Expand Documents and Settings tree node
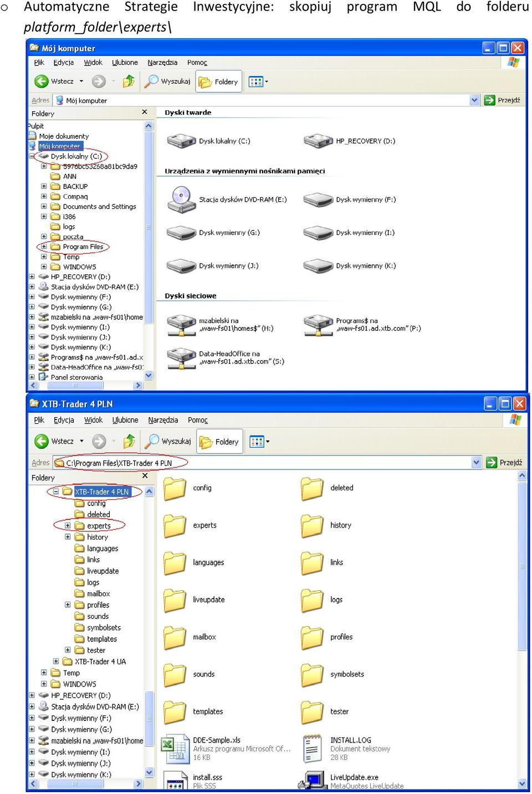Viewport: 532px width, 794px height. (44, 206)
